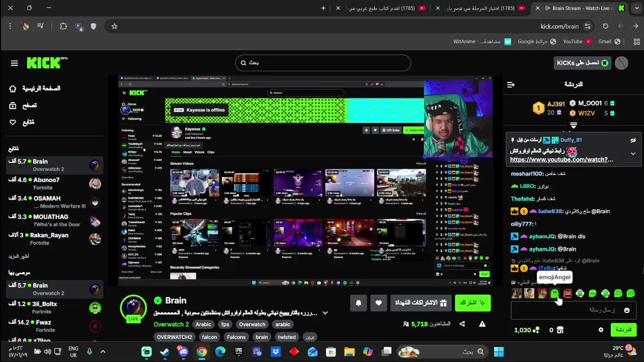Reload the page
The height and width of the screenshot is (362, 644).
tap(605, 26)
